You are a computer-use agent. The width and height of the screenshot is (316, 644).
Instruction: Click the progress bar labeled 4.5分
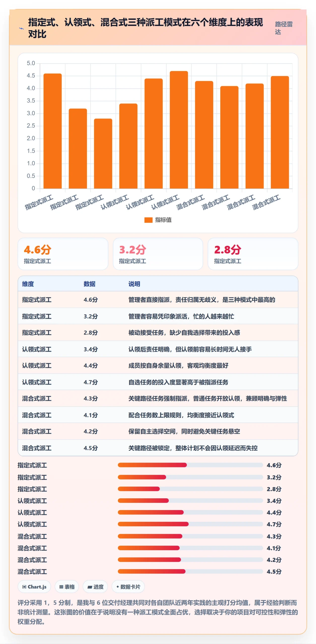click(x=190, y=572)
